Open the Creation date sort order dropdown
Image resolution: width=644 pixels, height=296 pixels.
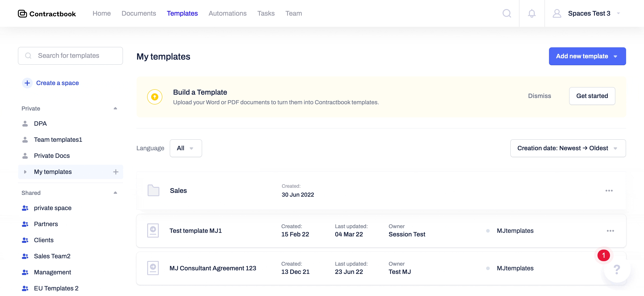[x=568, y=148]
